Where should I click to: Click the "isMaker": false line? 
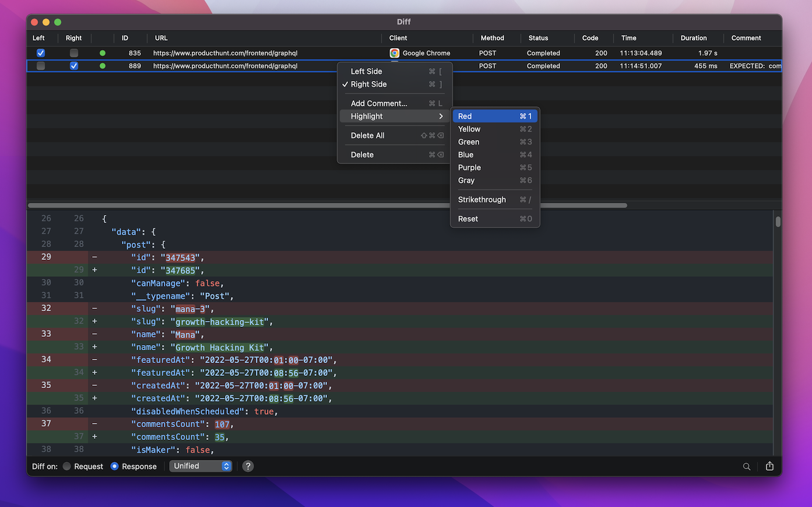coord(400,449)
